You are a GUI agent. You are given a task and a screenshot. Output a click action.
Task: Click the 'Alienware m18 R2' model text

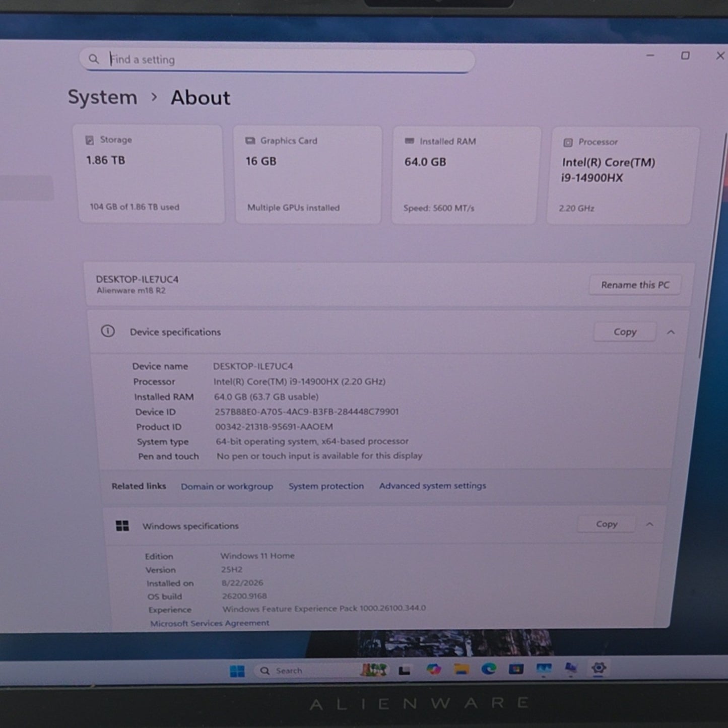coord(131,291)
